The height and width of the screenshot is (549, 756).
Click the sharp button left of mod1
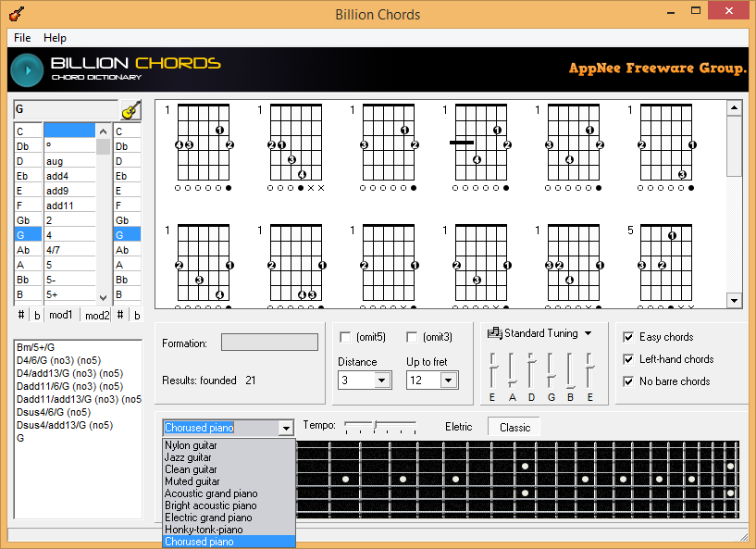21,315
